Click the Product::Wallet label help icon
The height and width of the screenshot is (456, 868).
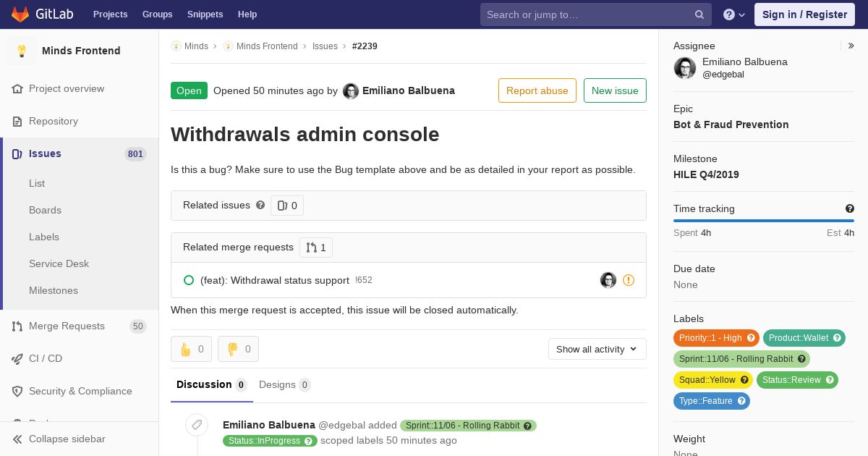[x=837, y=338]
